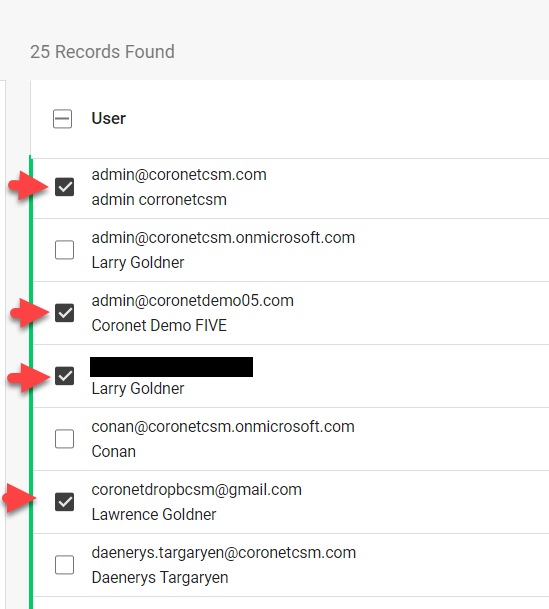Click the User column header

[109, 118]
